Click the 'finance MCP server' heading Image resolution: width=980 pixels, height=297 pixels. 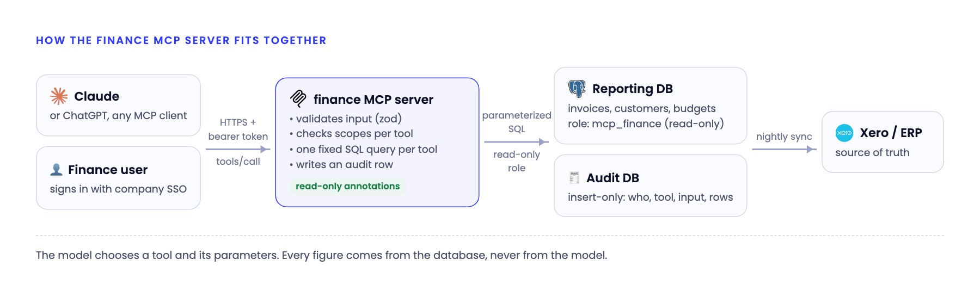(x=373, y=100)
